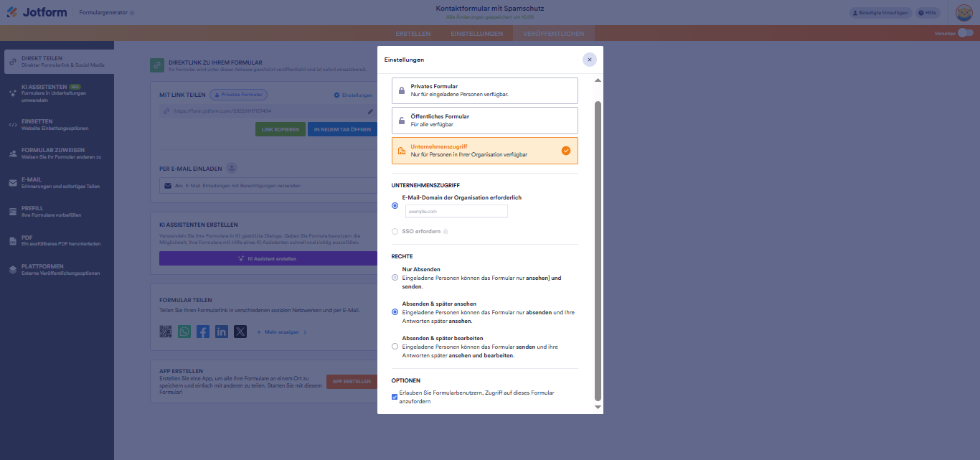980x460 pixels.
Task: Open EINBETTEN sidebar section
Action: [x=57, y=124]
